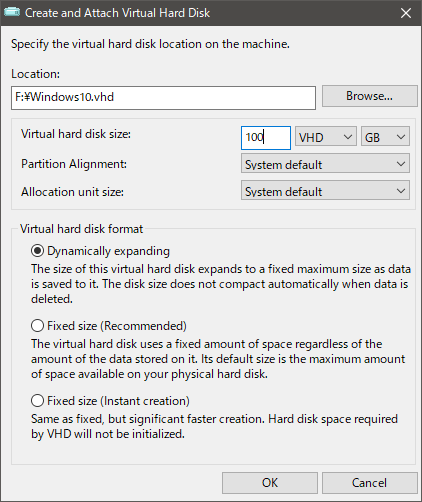Click the Create and Attach Virtual Hard Disk title
Viewport: 422px width, 502px height.
117,13
